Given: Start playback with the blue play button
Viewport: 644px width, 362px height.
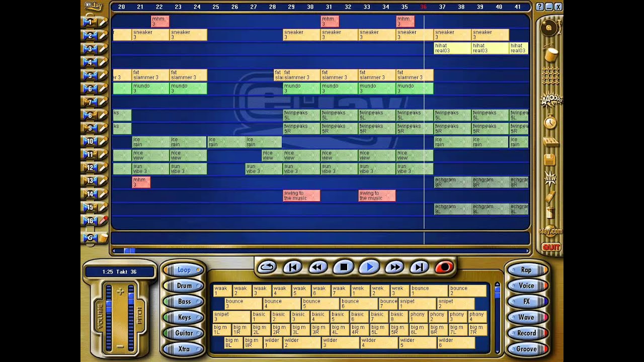Looking at the screenshot, I should 369,267.
